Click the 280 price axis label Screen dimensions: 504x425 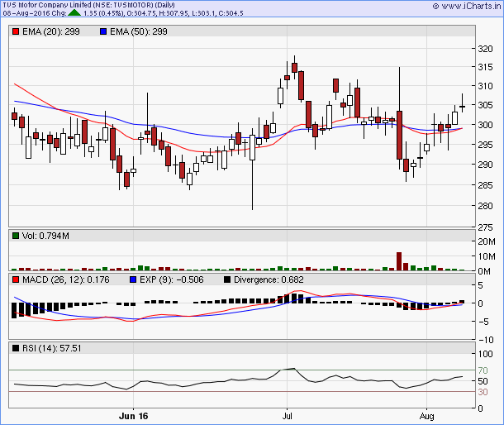pyautogui.click(x=485, y=206)
